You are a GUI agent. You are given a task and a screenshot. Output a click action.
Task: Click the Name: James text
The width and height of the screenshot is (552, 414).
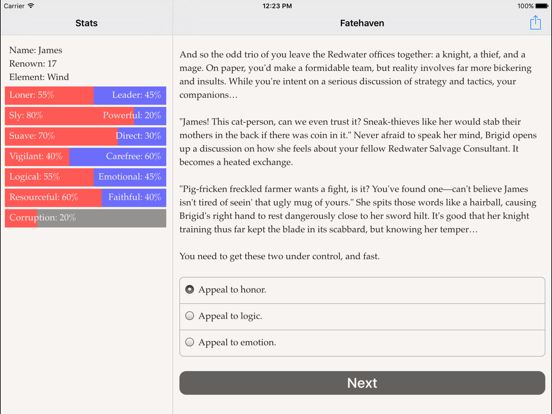36,50
